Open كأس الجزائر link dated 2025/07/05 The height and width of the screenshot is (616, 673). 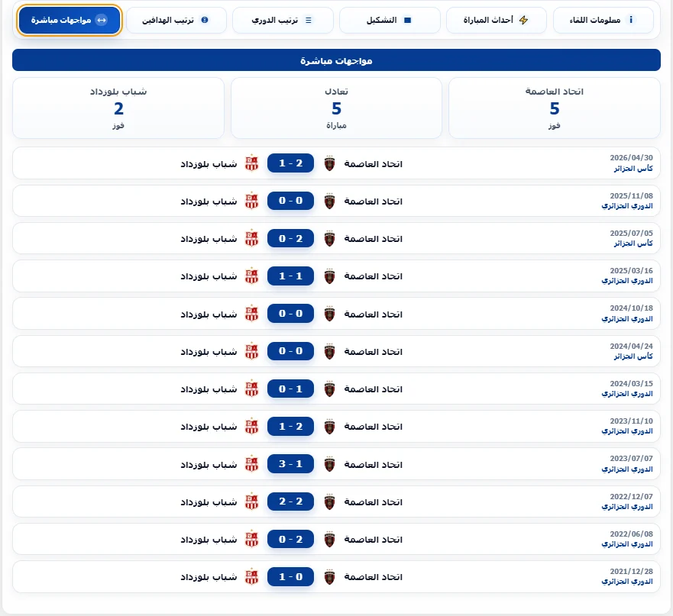tap(633, 243)
